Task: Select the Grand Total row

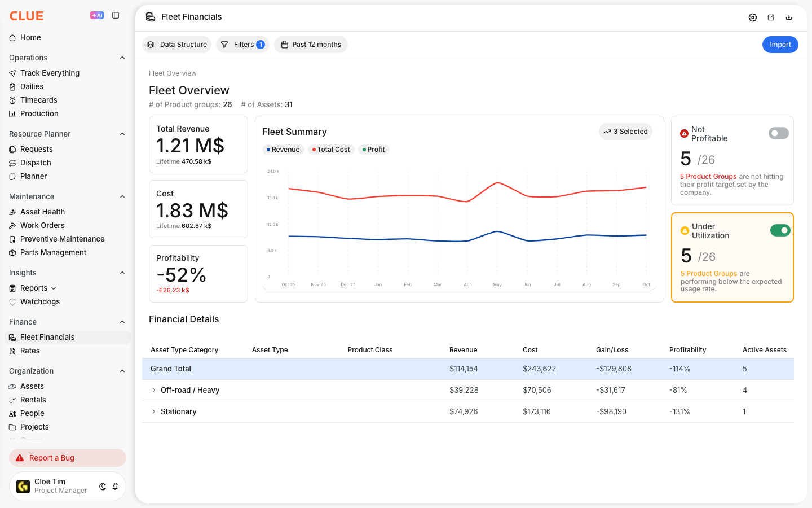Action: (x=468, y=369)
